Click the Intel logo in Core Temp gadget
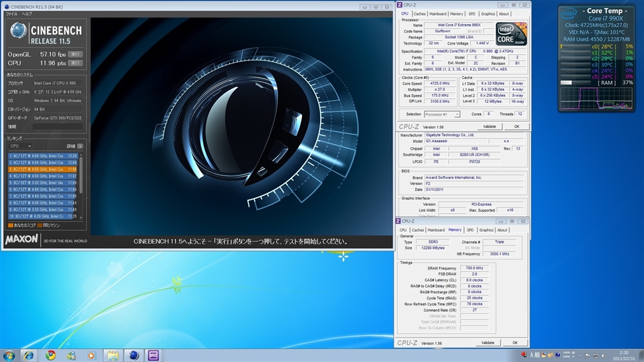Screen dimensions: 644x362 569,13
